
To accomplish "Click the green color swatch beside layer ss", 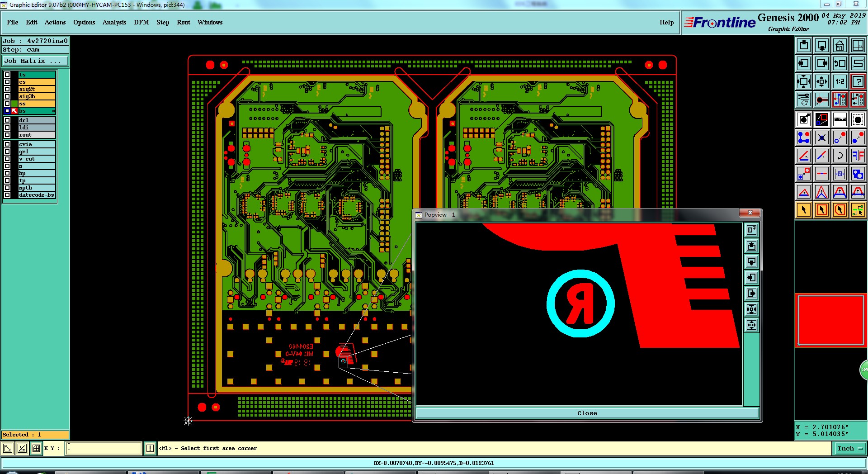I will click(x=14, y=104).
